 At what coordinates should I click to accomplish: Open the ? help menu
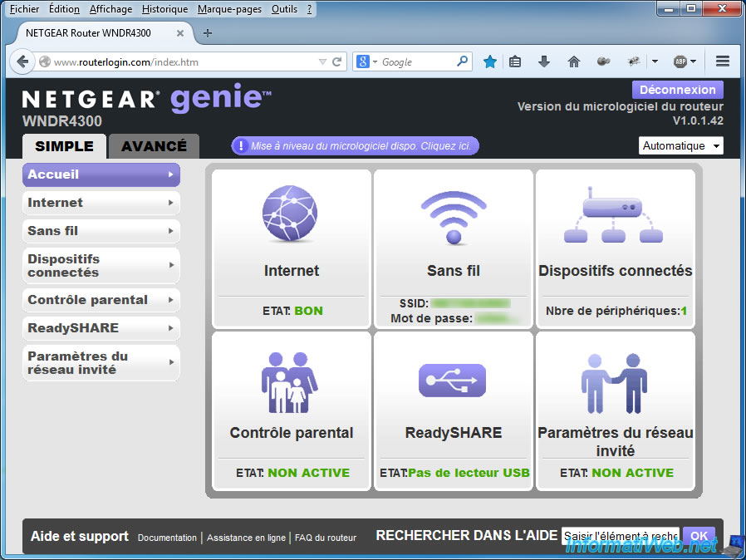pos(309,9)
